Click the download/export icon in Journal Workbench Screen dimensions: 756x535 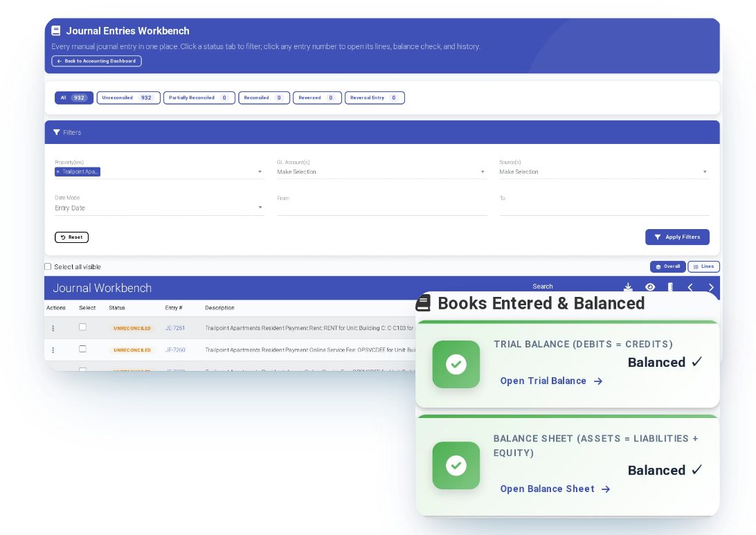628,287
